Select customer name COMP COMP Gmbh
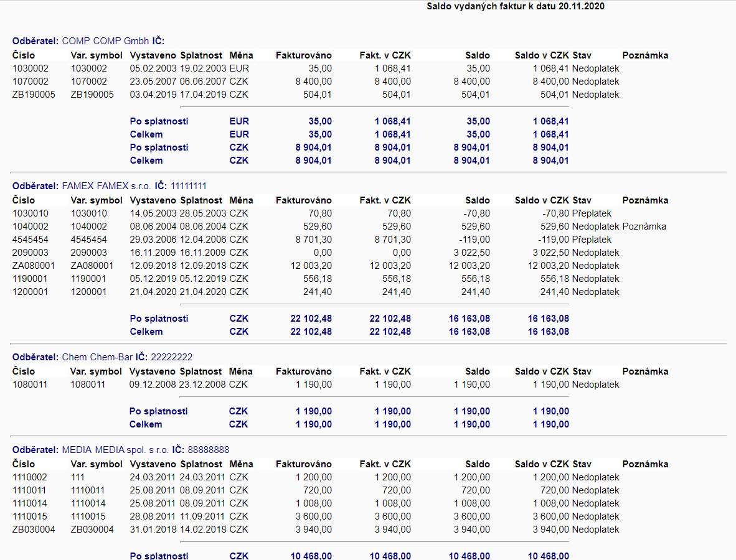The image size is (736, 560). click(x=105, y=41)
